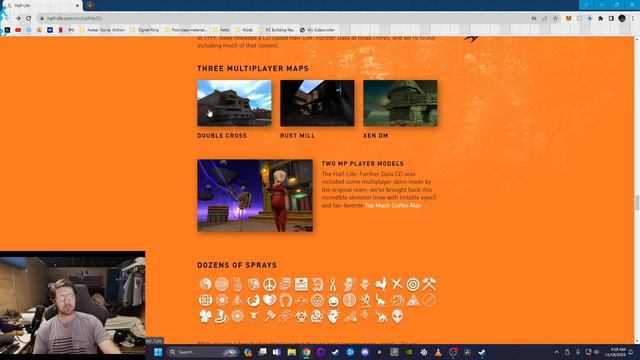Open the taskbar clock and date
Image resolution: width=640 pixels, height=360 pixels.
615,352
